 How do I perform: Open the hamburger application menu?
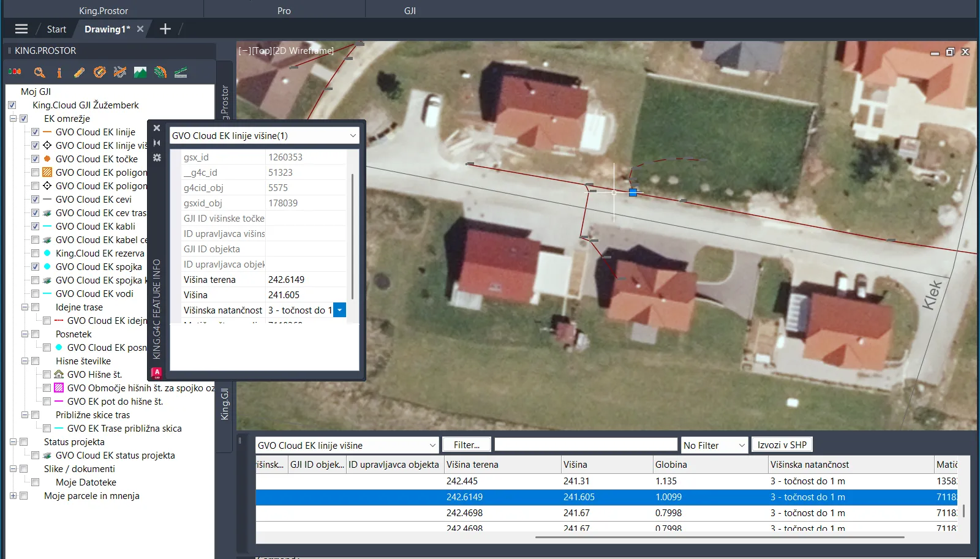point(21,29)
